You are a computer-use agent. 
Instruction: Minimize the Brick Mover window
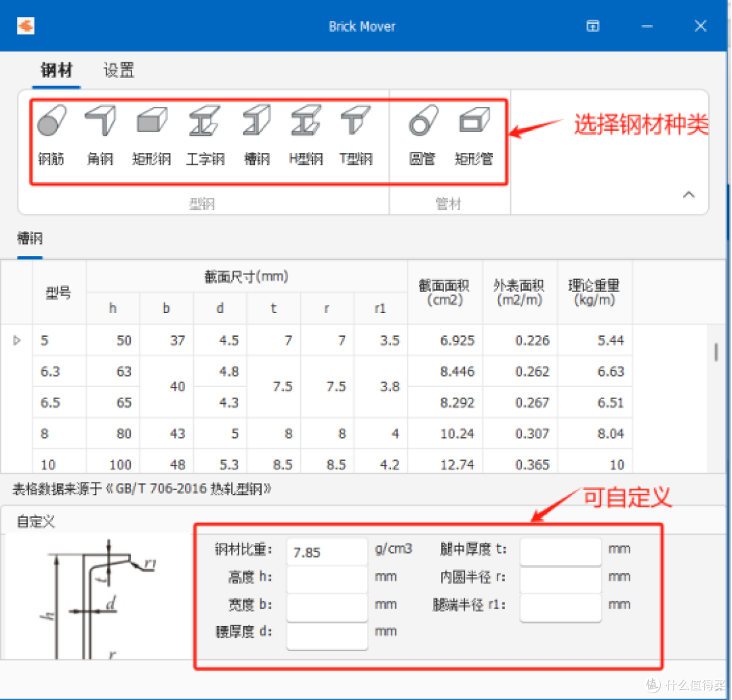647,26
